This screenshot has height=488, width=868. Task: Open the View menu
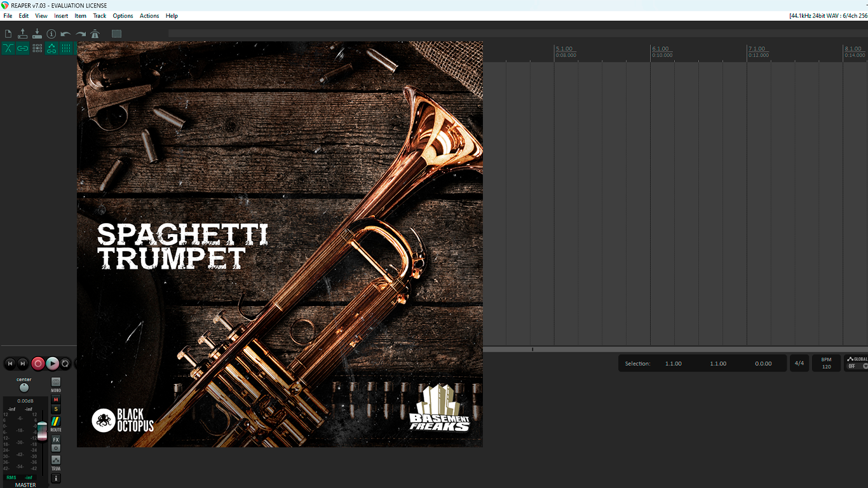41,16
